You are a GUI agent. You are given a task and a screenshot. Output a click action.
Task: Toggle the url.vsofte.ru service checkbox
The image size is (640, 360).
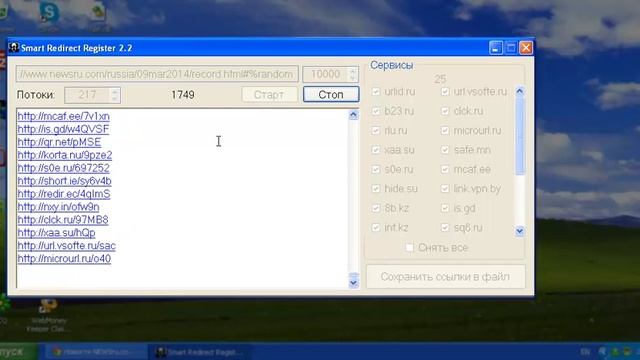click(445, 91)
